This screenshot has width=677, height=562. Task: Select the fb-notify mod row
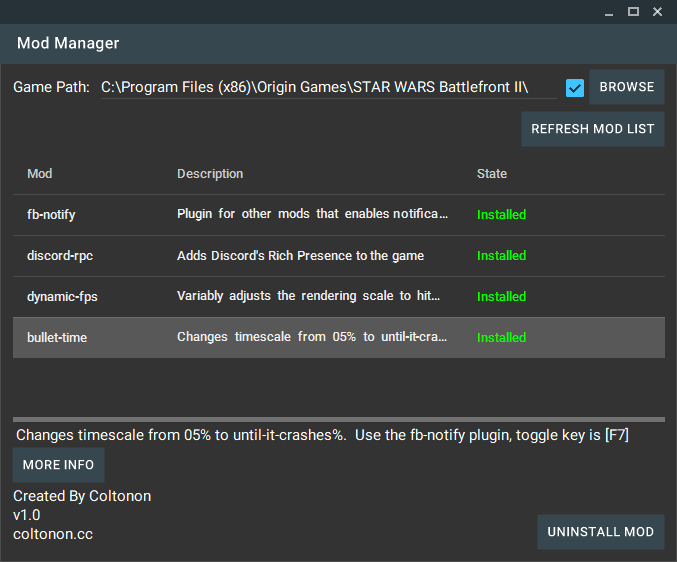pyautogui.click(x=338, y=215)
